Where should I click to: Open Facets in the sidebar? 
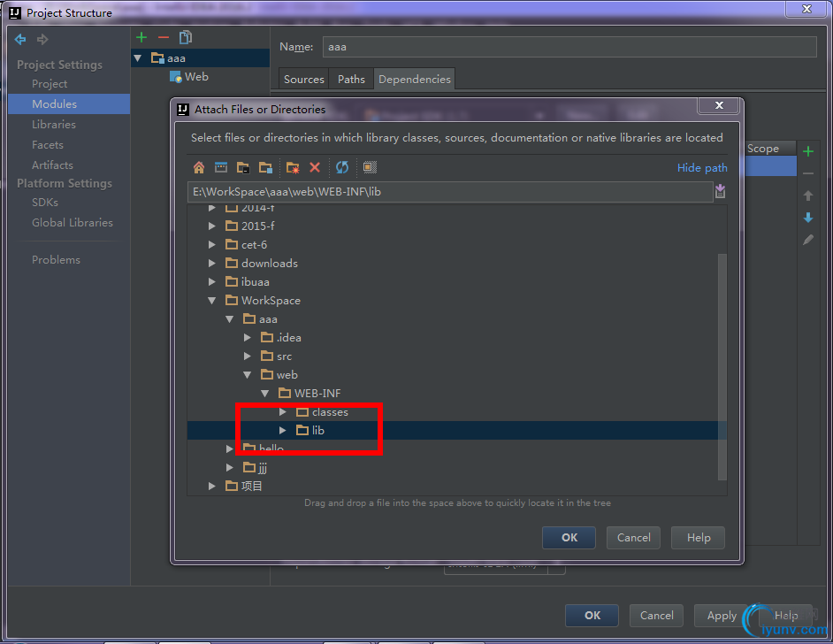click(x=47, y=144)
